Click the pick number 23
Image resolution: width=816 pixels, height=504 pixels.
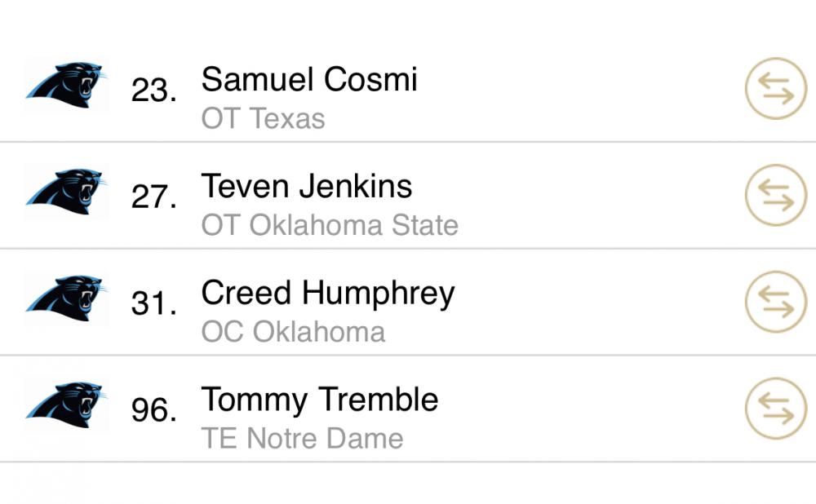[x=153, y=90]
